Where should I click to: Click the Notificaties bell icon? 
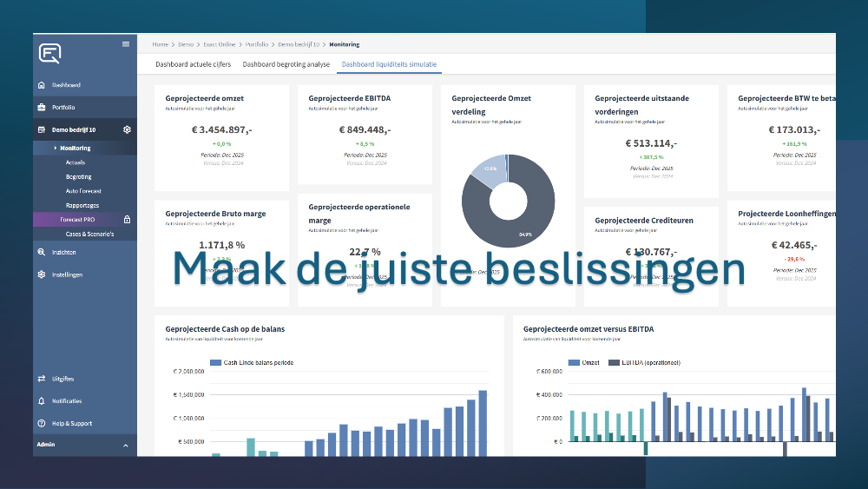pos(41,401)
